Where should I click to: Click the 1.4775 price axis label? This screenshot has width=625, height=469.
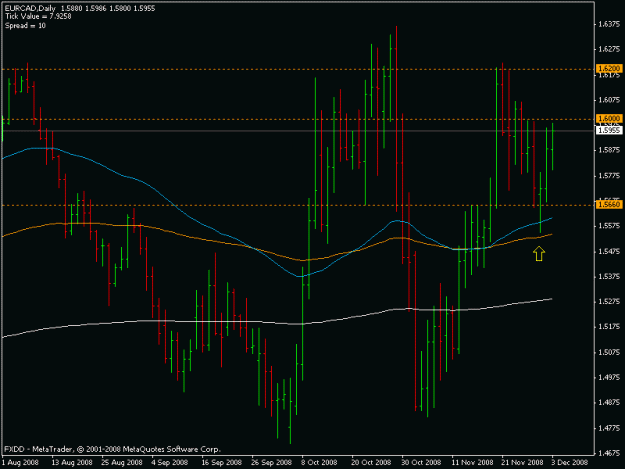[x=609, y=428]
